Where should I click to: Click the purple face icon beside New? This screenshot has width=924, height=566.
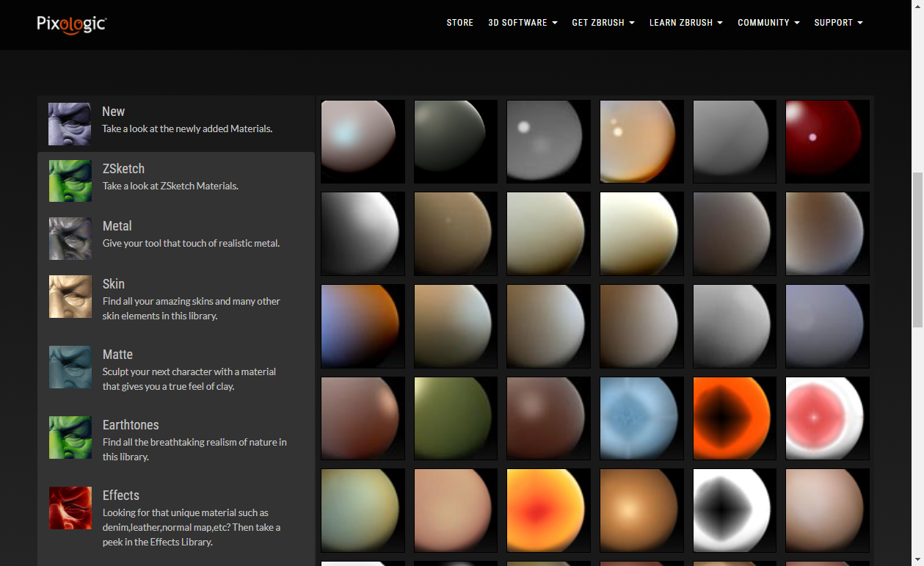(x=70, y=124)
